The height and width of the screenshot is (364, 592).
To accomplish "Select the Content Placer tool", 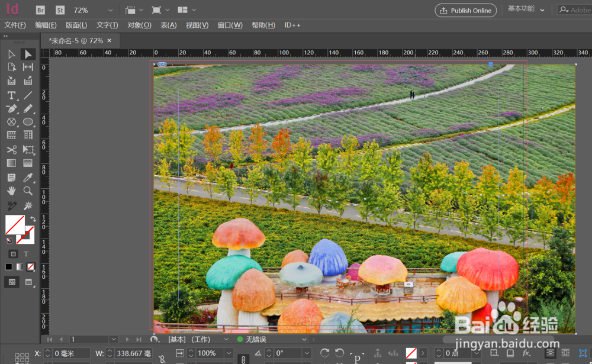I will [28, 80].
